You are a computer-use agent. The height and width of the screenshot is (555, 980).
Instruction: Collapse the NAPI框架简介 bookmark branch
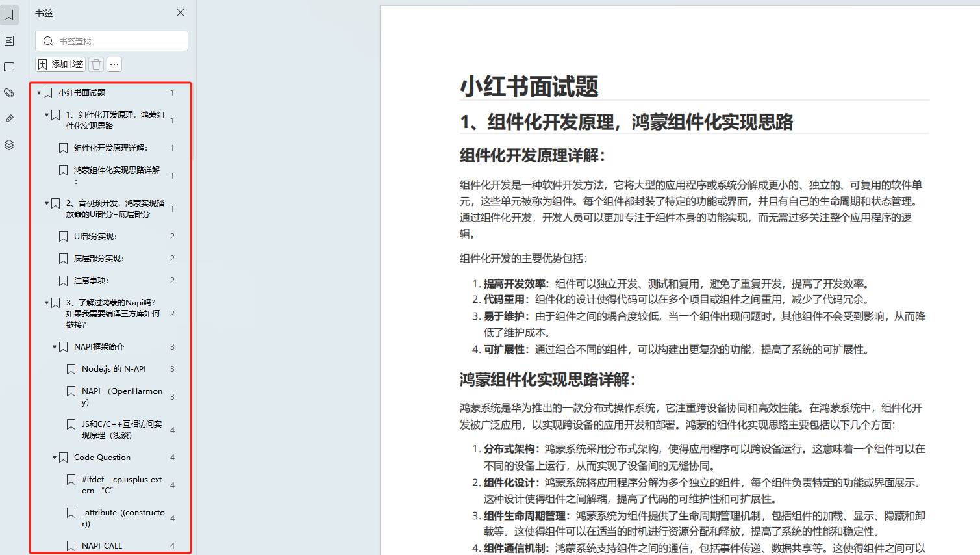coord(55,347)
